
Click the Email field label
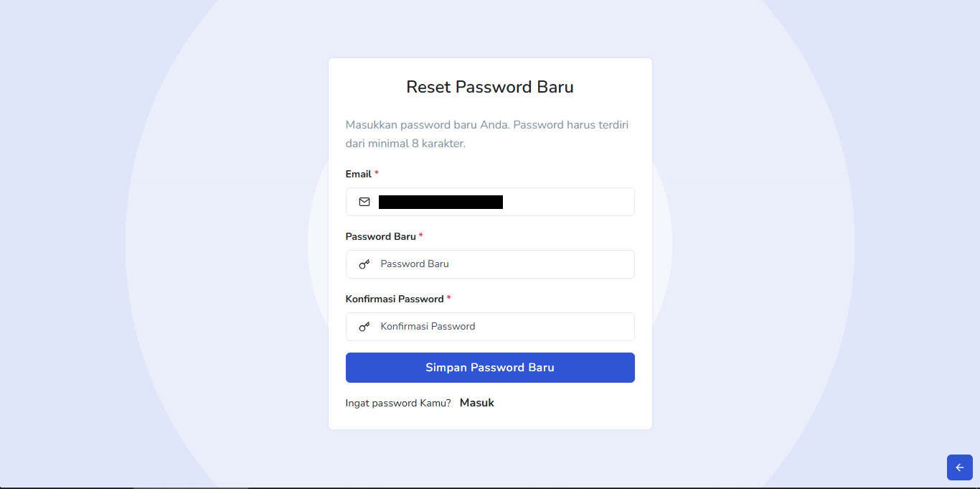(359, 174)
